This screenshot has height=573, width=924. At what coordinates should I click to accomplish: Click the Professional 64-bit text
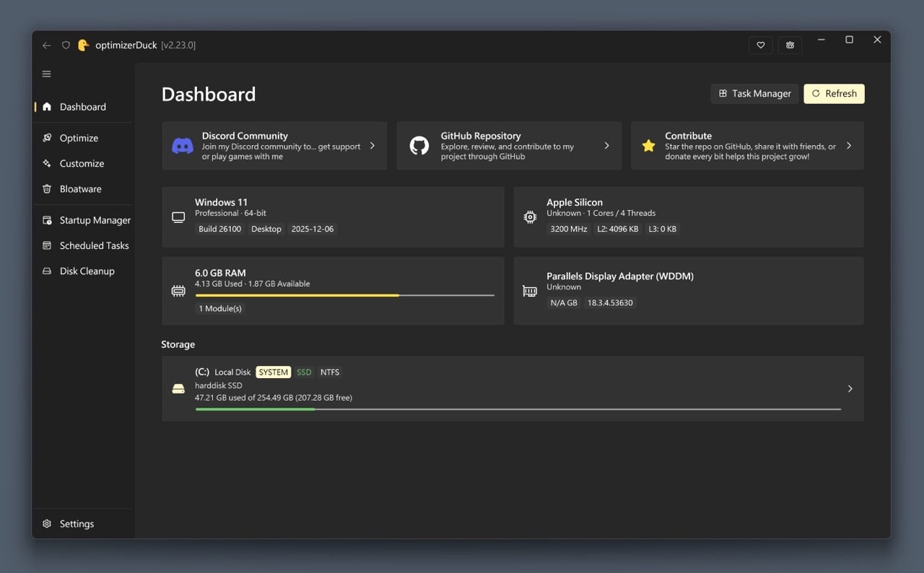pyautogui.click(x=231, y=213)
